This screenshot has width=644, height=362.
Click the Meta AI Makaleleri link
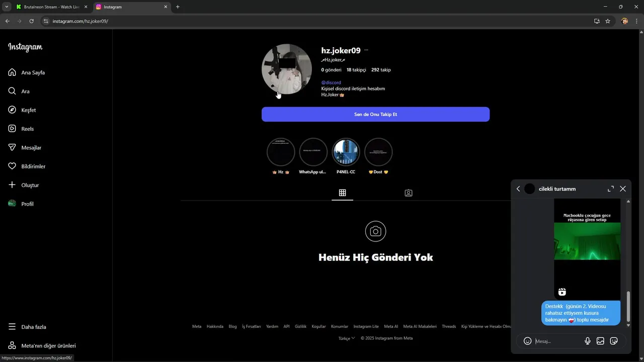(x=420, y=326)
